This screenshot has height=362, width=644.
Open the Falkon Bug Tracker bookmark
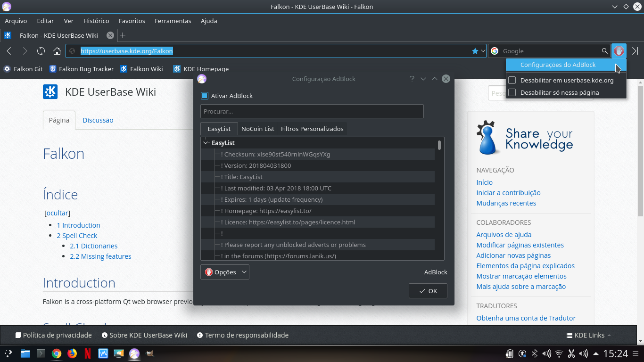coord(82,69)
